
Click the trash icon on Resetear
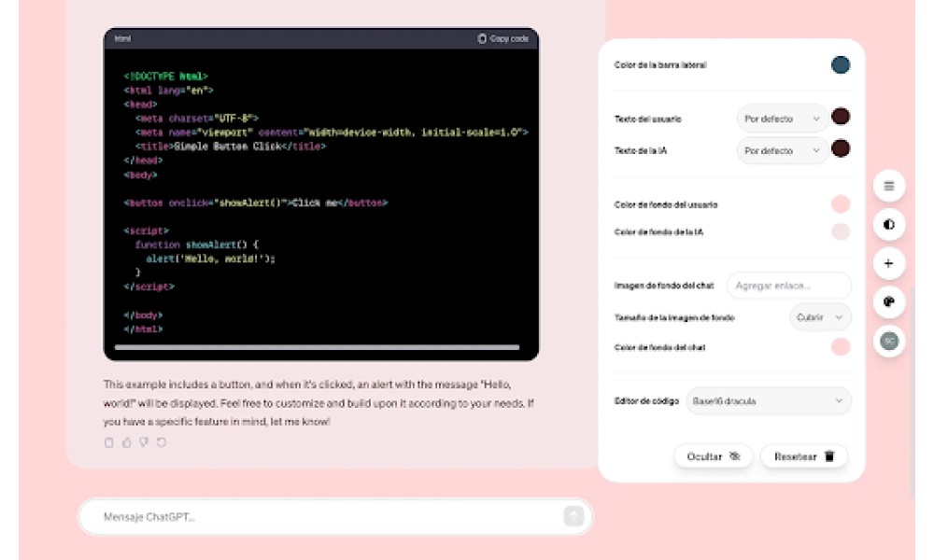pos(829,456)
